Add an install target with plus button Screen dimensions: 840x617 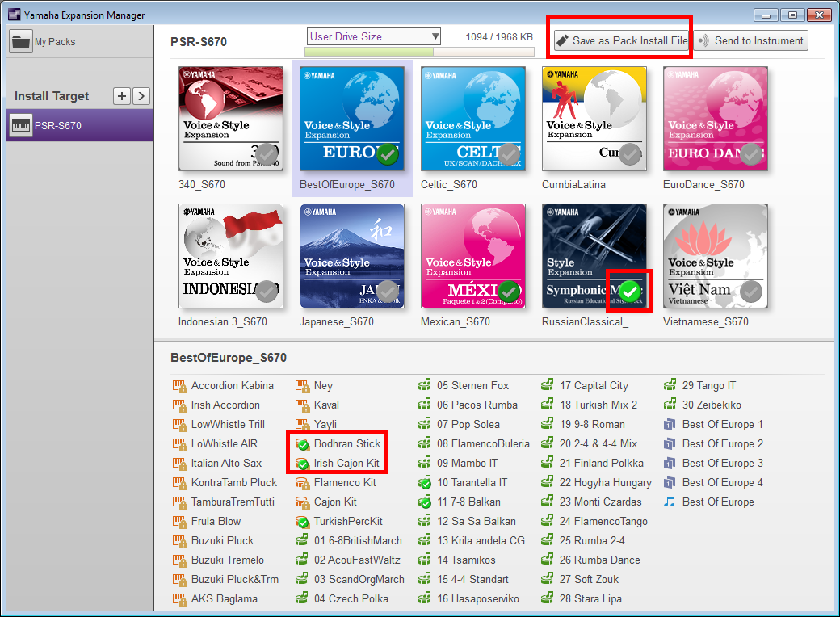tap(122, 96)
